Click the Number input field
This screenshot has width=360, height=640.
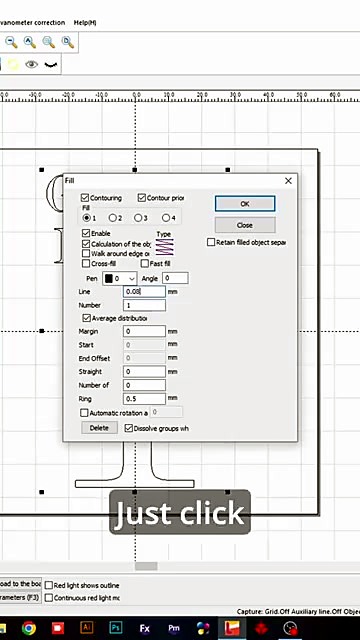[x=144, y=305]
